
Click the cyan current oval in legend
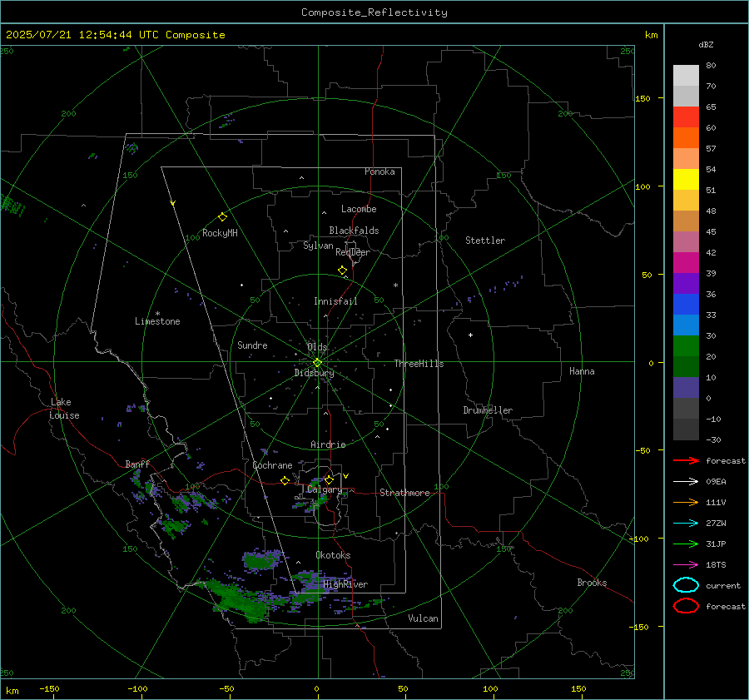pyautogui.click(x=686, y=585)
